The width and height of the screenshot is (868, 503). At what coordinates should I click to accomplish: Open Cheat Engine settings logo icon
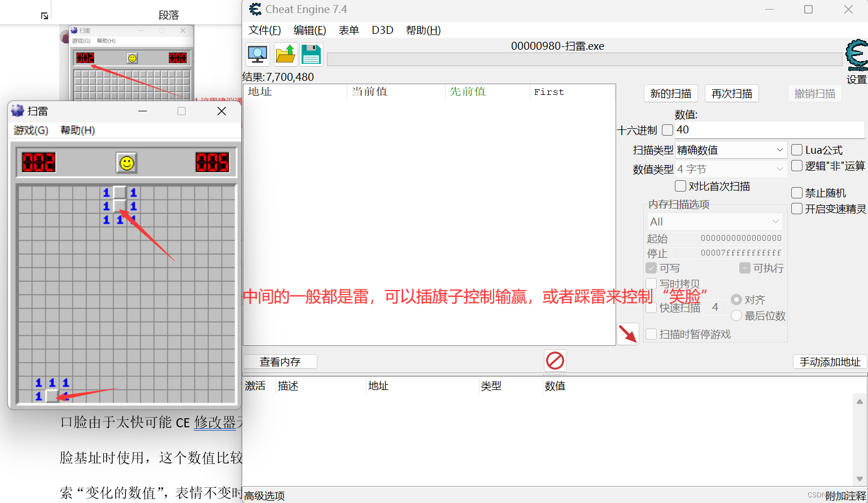[x=856, y=55]
